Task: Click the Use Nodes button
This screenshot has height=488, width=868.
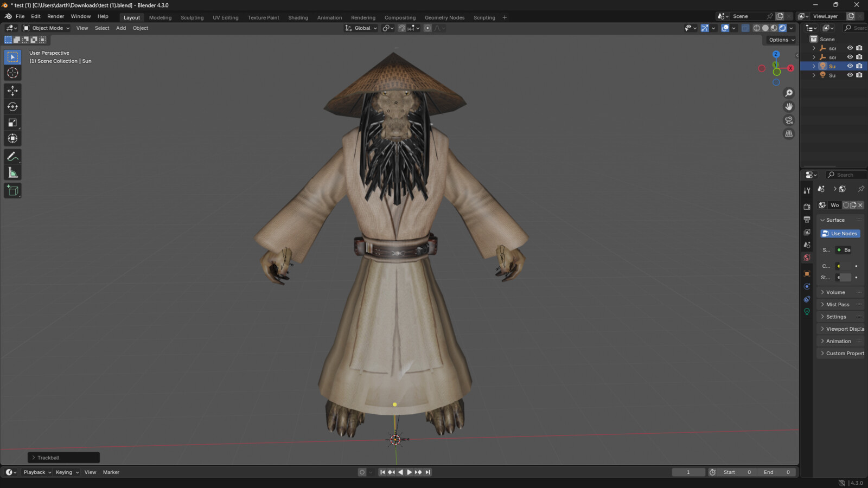Action: pos(840,234)
